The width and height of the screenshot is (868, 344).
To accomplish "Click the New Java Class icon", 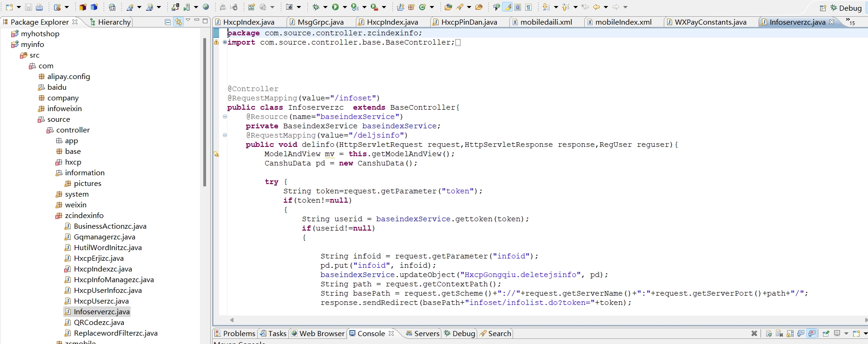I will click(x=422, y=7).
